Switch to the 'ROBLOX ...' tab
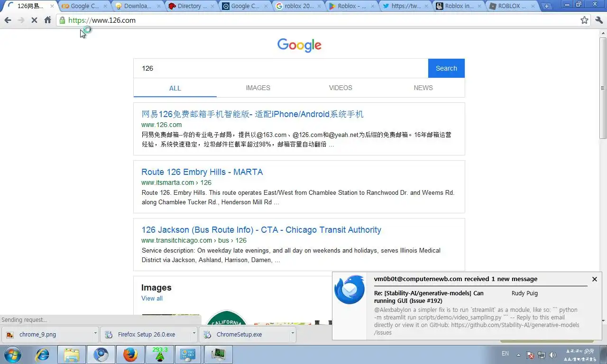 pyautogui.click(x=512, y=6)
